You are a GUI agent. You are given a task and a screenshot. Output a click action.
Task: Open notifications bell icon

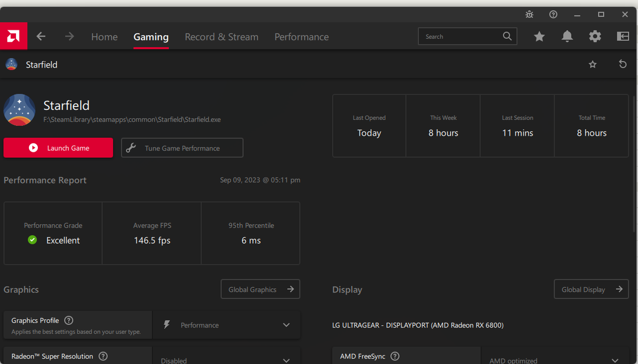coord(567,36)
